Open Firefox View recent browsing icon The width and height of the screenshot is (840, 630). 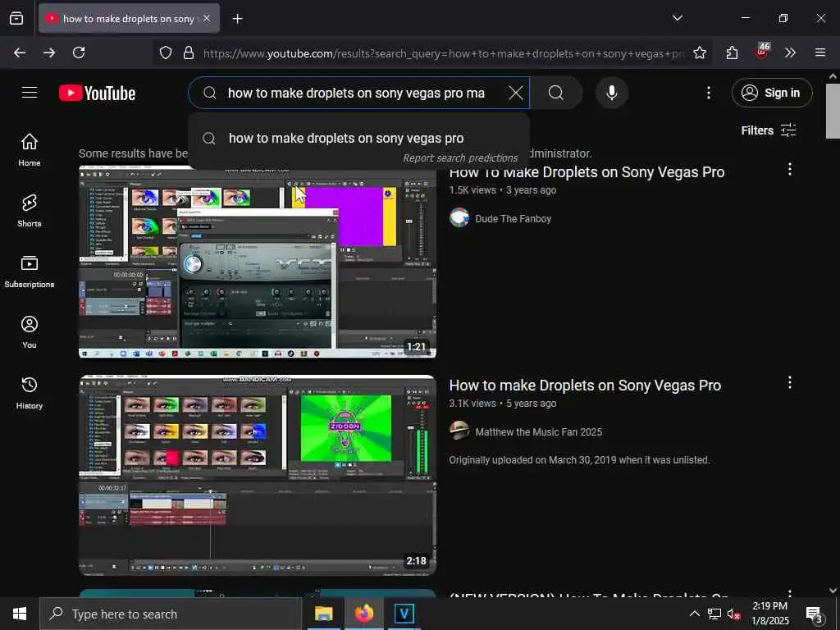[x=16, y=18]
